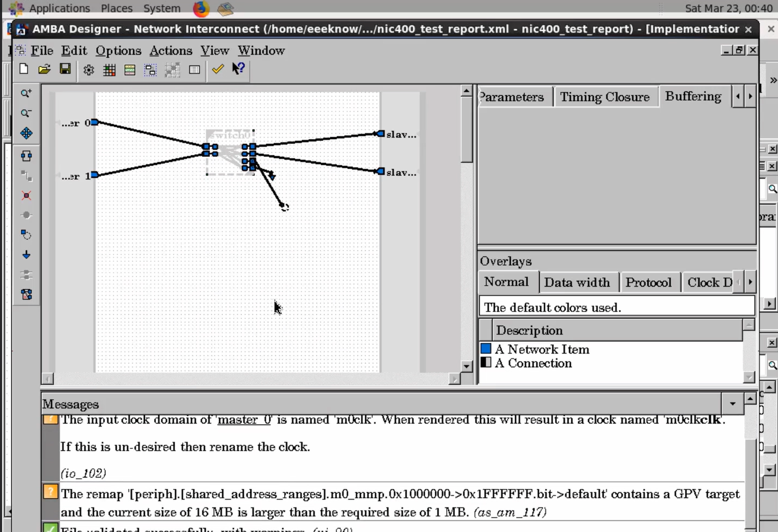Viewport: 778px width, 532px height.
Task: Click the bottom telephone-style tool icon
Action: [26, 294]
